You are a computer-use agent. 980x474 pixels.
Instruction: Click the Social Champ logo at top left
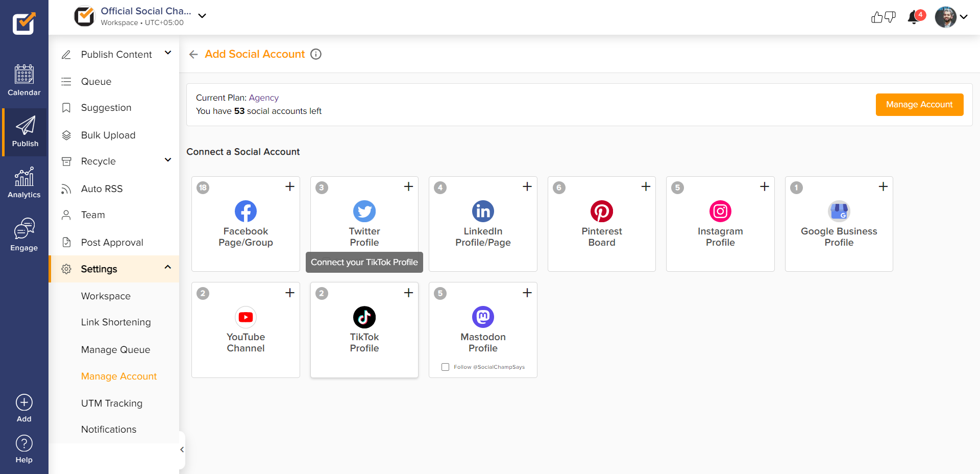24,23
